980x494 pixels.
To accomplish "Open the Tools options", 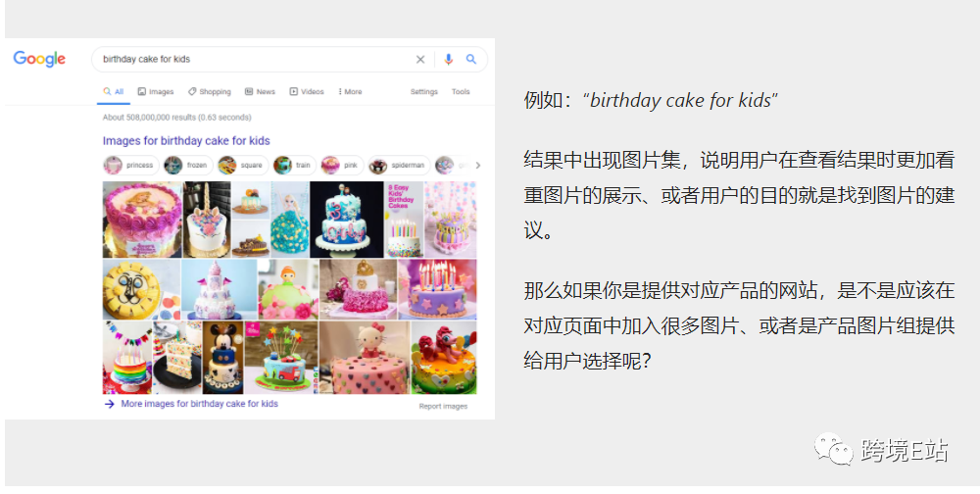I will coord(461,91).
